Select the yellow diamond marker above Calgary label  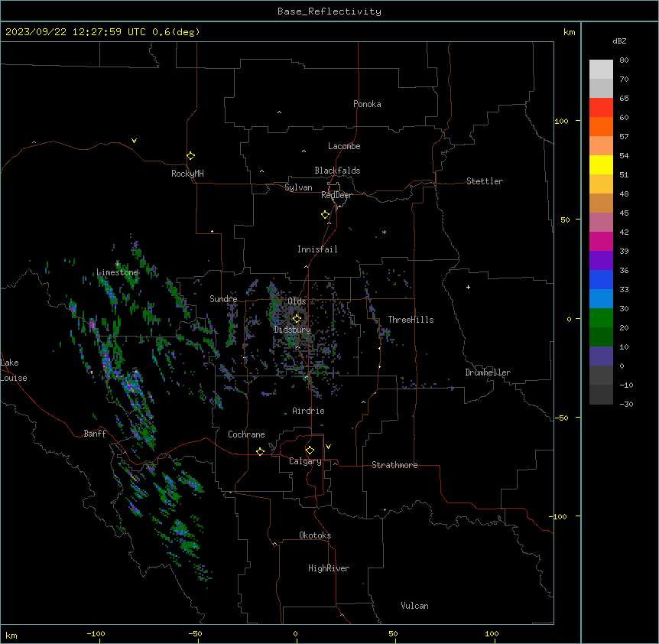(x=310, y=450)
